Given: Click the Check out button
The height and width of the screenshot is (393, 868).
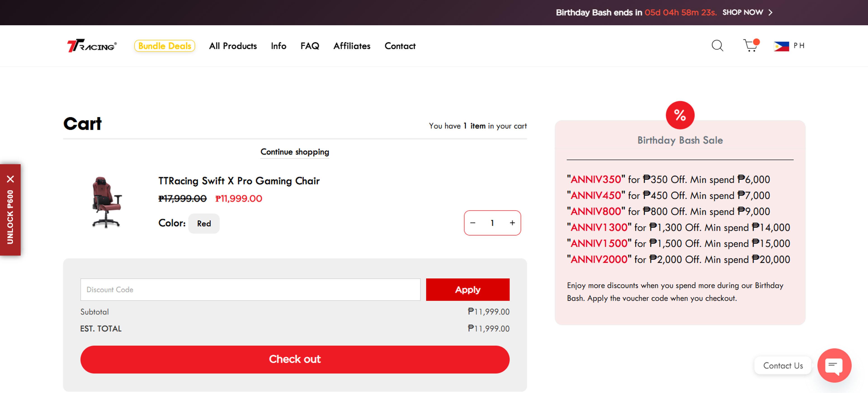Looking at the screenshot, I should tap(295, 359).
